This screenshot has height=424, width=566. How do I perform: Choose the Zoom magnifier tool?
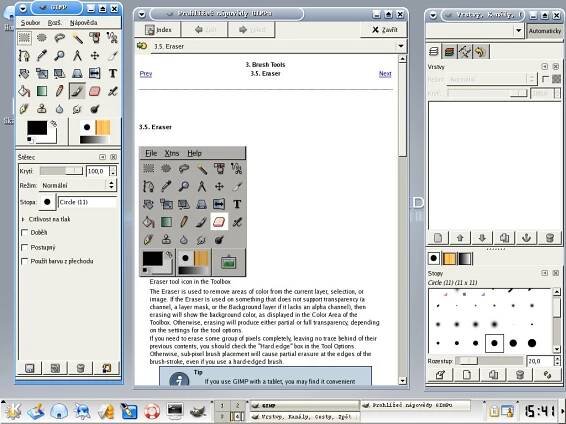pos(60,55)
